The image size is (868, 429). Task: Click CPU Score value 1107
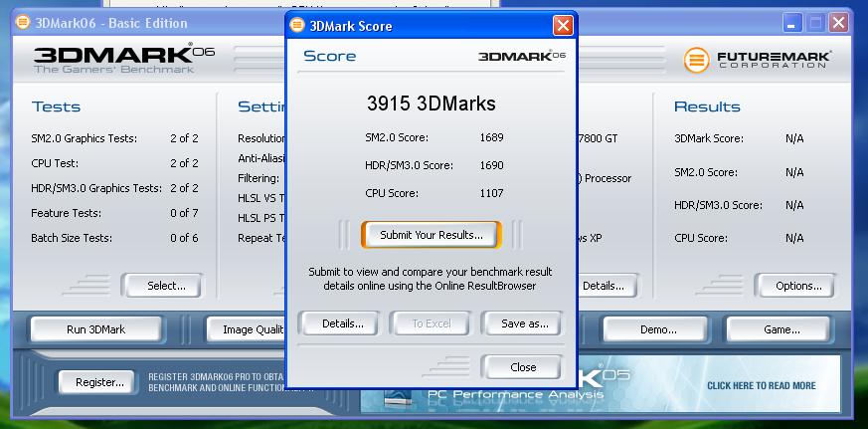click(491, 193)
